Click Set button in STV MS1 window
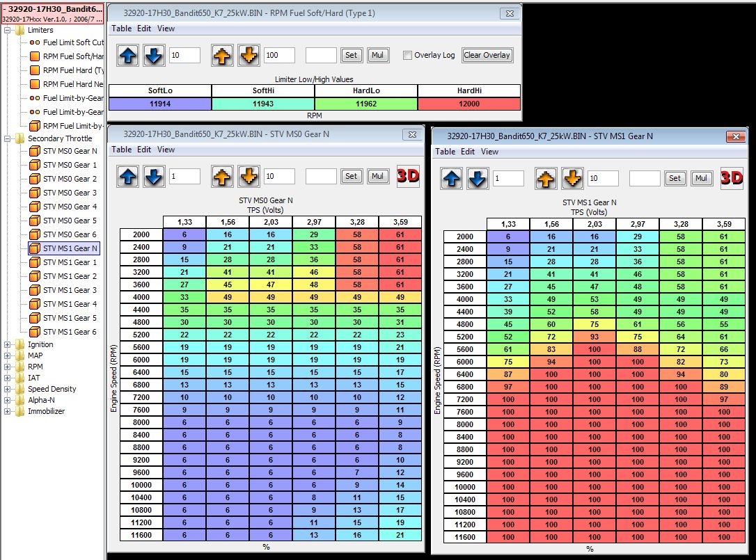756x560 pixels. (x=675, y=179)
